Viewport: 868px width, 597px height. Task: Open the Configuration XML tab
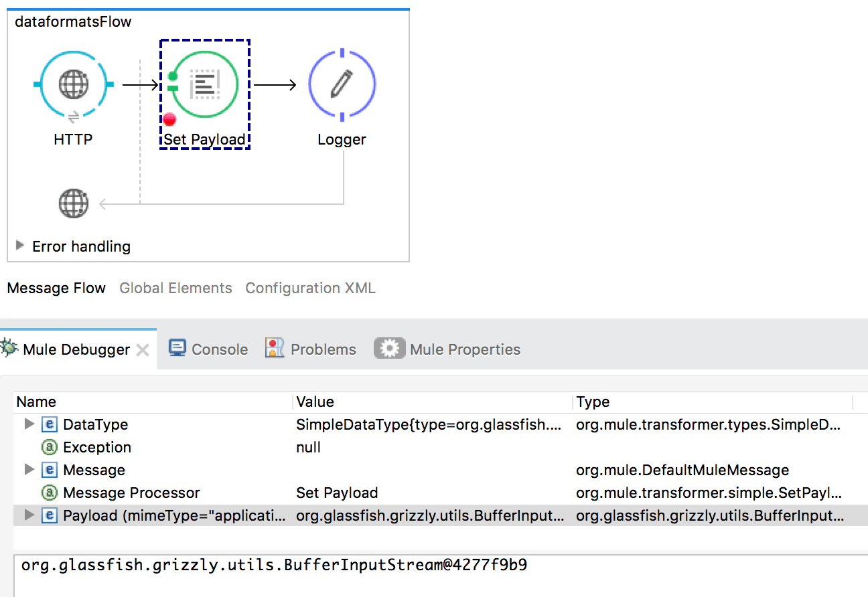tap(310, 288)
